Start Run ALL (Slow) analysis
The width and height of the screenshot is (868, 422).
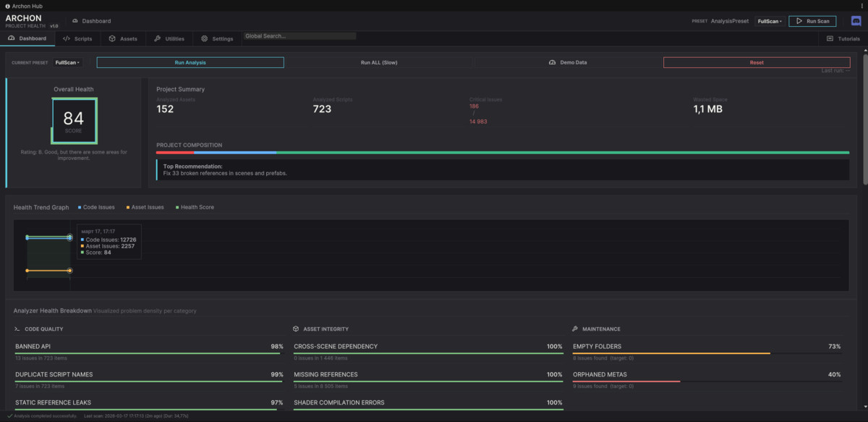coord(379,62)
